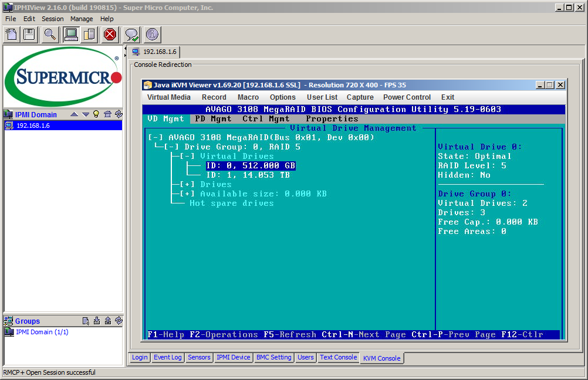Image resolution: width=588 pixels, height=380 pixels.
Task: Expand the Drives tree node
Action: click(x=187, y=185)
